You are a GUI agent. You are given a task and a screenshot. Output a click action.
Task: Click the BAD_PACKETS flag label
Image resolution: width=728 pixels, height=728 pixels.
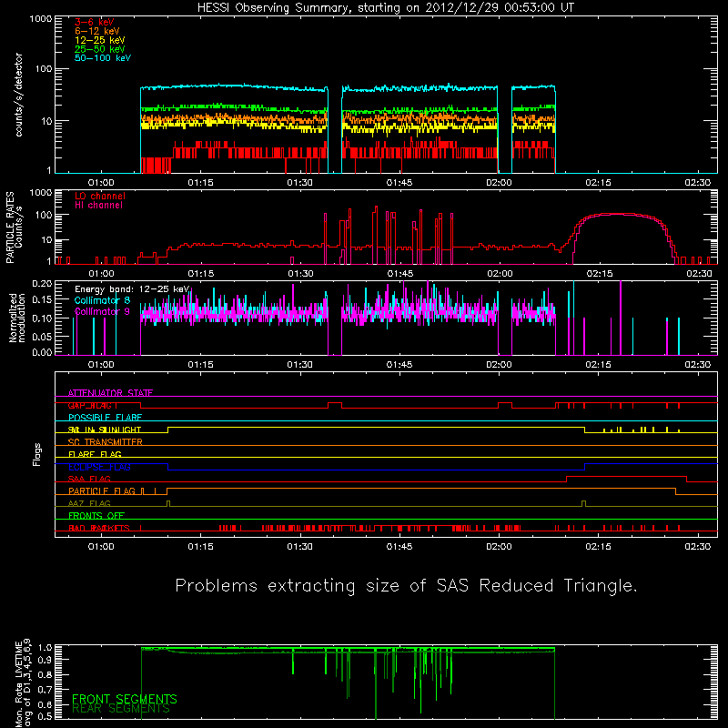tap(99, 528)
